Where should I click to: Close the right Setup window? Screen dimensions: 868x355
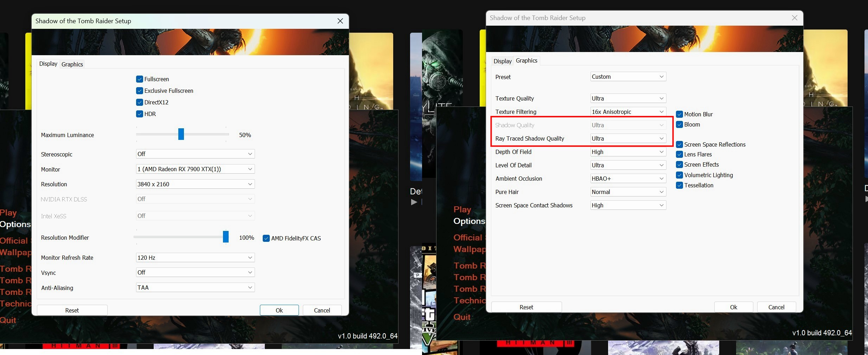pos(794,18)
